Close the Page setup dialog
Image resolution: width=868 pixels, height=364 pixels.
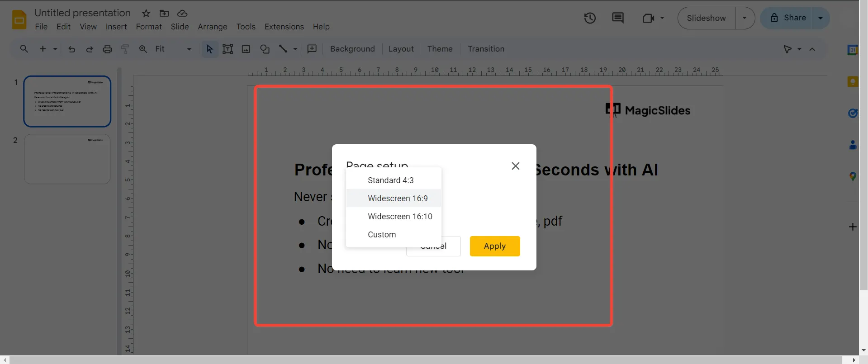(515, 166)
